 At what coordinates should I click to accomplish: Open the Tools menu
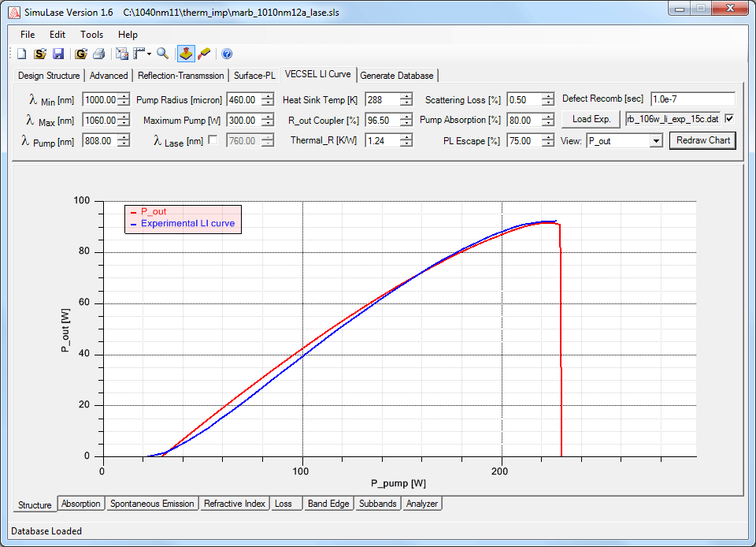(91, 35)
